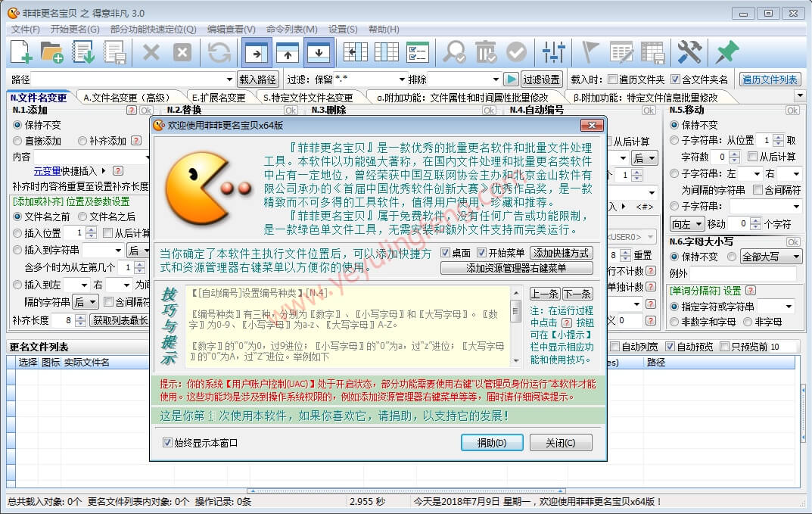812x514 pixels.
Task: Click the panel up-arrow layout icon
Action: pyautogui.click(x=288, y=52)
